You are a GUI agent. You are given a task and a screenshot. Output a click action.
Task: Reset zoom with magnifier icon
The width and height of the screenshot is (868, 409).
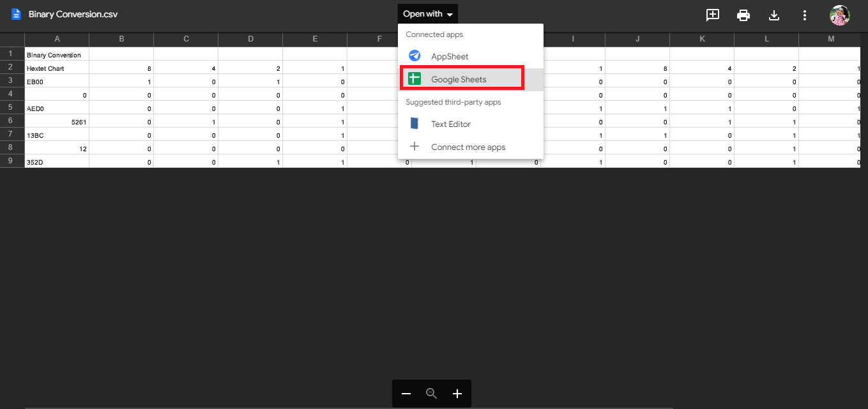click(432, 394)
